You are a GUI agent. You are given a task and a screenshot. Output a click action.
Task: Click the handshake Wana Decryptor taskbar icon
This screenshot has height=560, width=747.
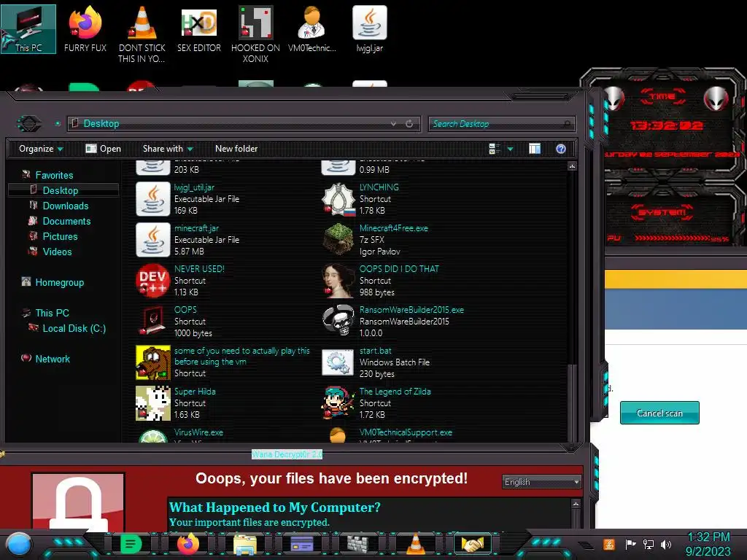click(473, 544)
